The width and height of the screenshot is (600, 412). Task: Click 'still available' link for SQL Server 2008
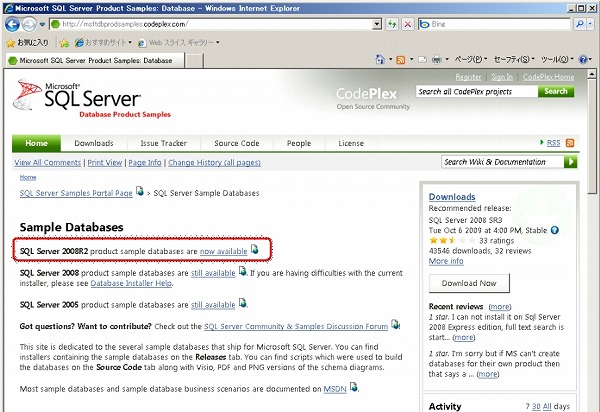(213, 273)
